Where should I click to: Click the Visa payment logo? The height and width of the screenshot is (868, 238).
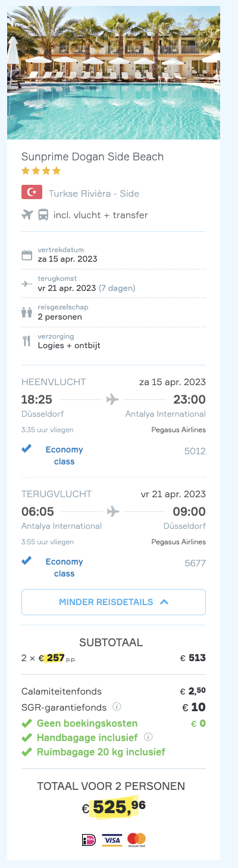[x=112, y=839]
